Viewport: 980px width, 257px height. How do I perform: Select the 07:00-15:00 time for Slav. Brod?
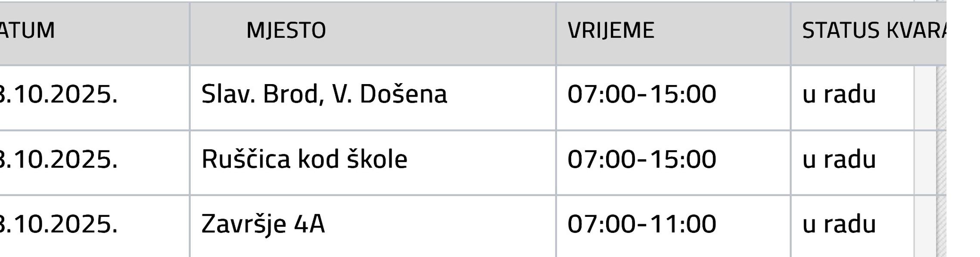click(641, 94)
